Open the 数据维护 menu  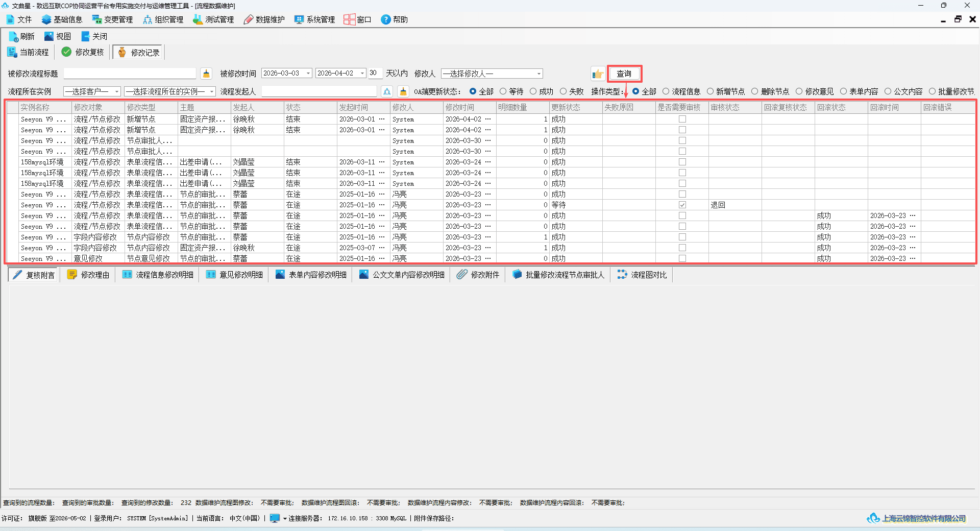pos(264,19)
